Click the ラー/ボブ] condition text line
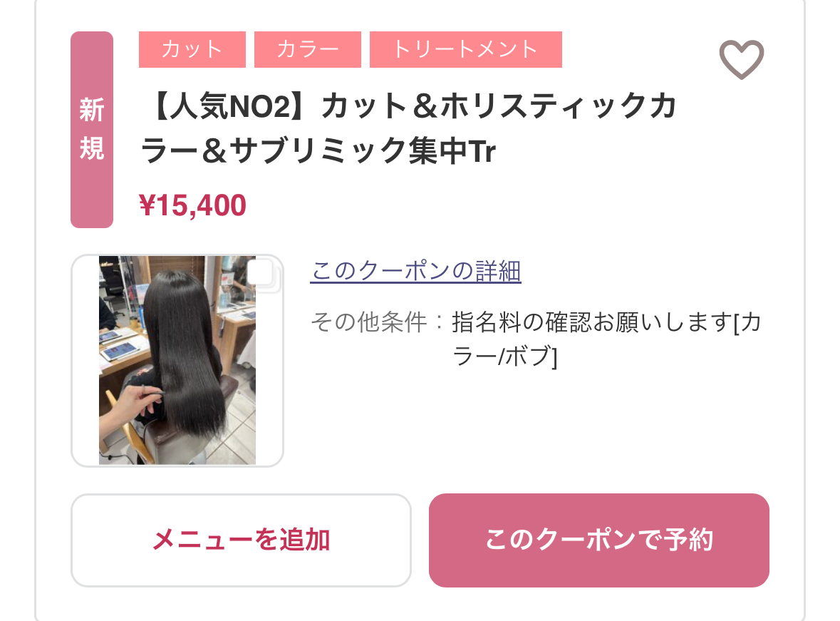 505,356
